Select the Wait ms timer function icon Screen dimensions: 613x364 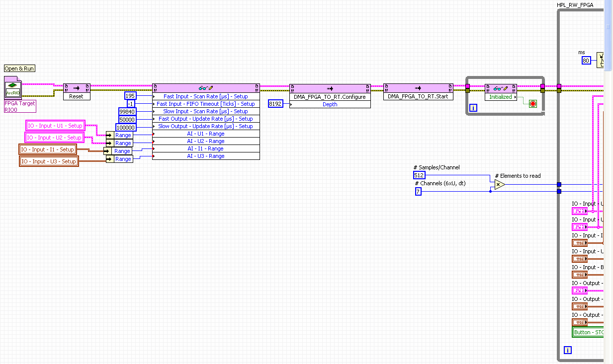pos(601,61)
